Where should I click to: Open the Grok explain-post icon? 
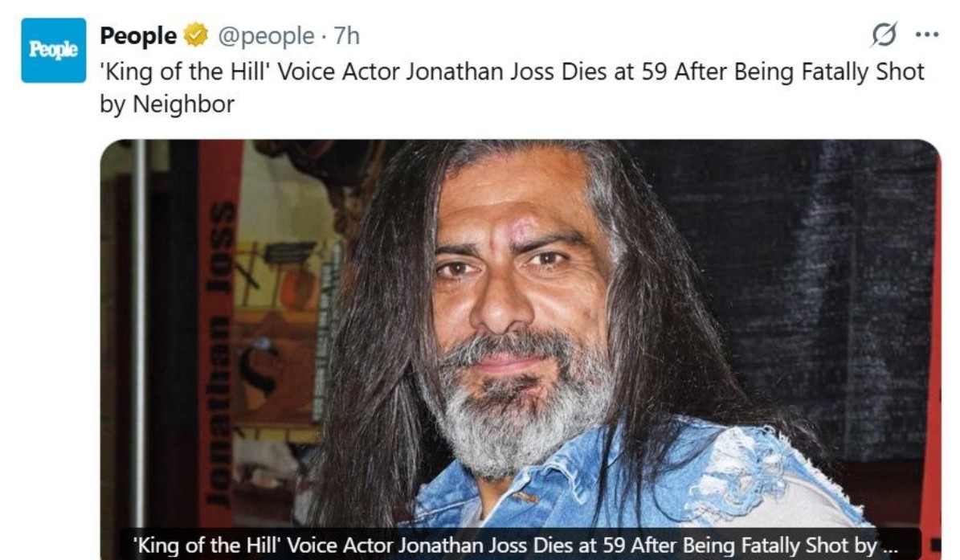pyautogui.click(x=884, y=35)
